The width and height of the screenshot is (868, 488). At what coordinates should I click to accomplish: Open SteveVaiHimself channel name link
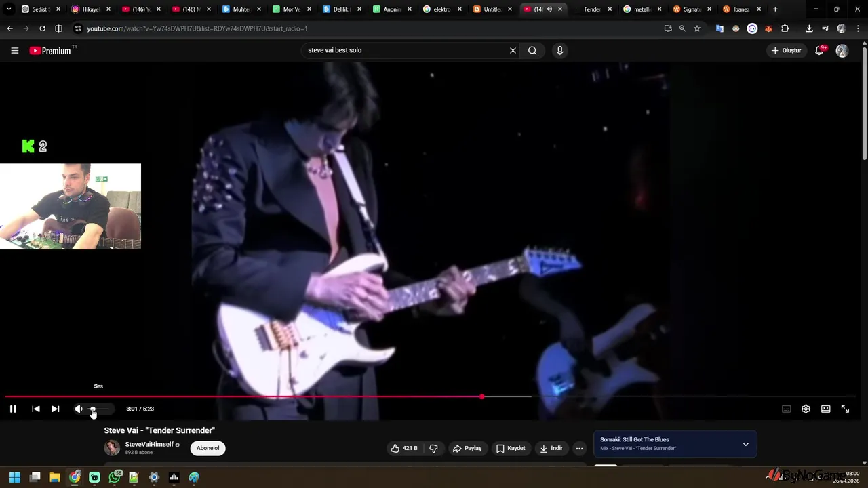tap(149, 445)
